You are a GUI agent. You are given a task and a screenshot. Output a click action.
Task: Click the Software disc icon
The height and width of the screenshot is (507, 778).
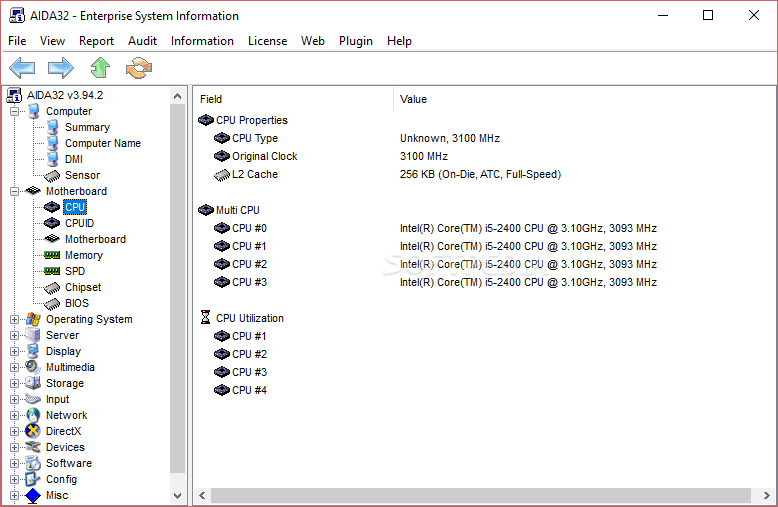point(33,463)
